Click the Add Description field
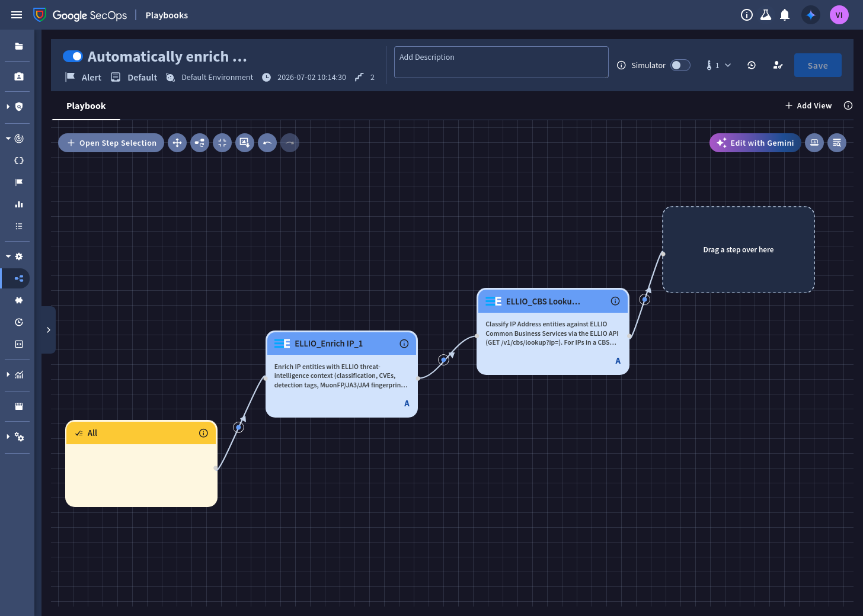The image size is (863, 616). click(x=501, y=62)
